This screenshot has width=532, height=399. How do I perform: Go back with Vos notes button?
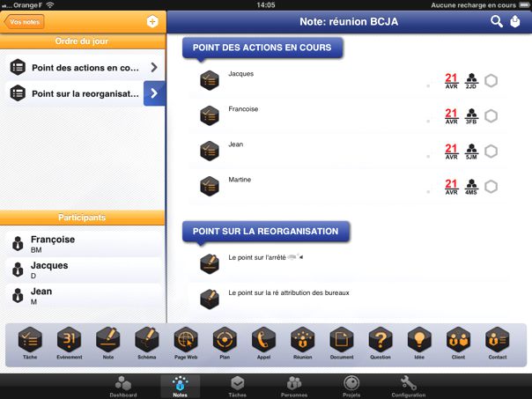[24, 22]
